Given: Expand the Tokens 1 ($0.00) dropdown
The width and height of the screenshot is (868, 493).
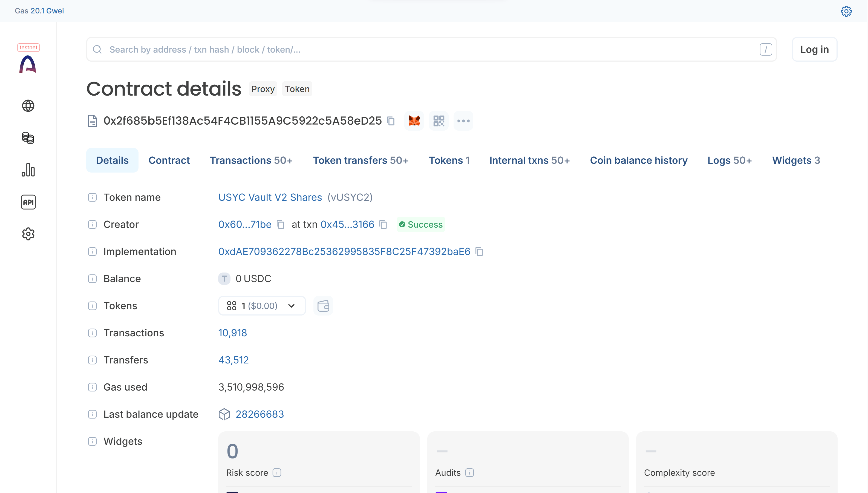Looking at the screenshot, I should coord(262,306).
